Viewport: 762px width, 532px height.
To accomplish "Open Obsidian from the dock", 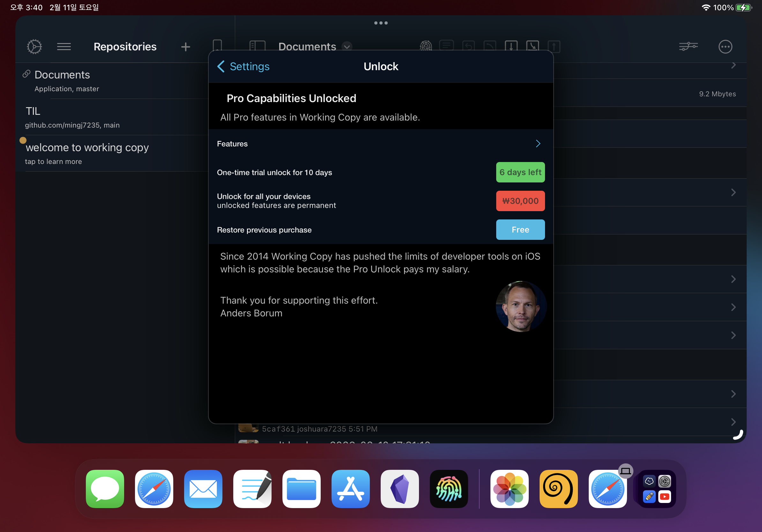I will (400, 489).
